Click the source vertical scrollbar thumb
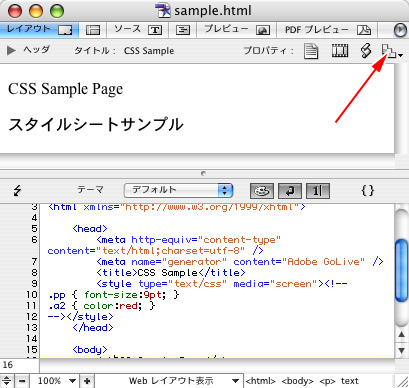The width and height of the screenshot is (409, 388). pyautogui.click(x=401, y=270)
